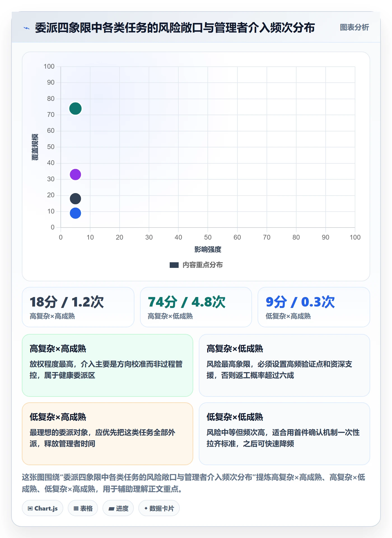The height and width of the screenshot is (538, 392).
Task: Select the 低复杂×低成熟 description card heading
Action: pos(235,417)
